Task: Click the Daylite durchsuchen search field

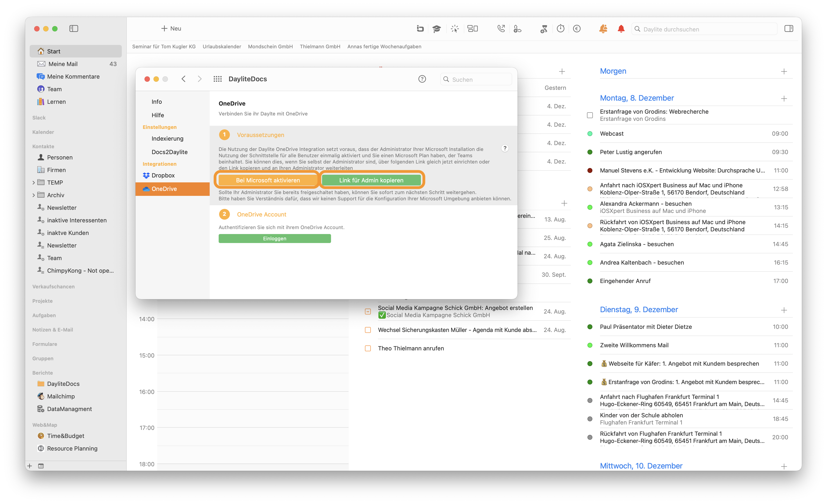Action: click(705, 29)
